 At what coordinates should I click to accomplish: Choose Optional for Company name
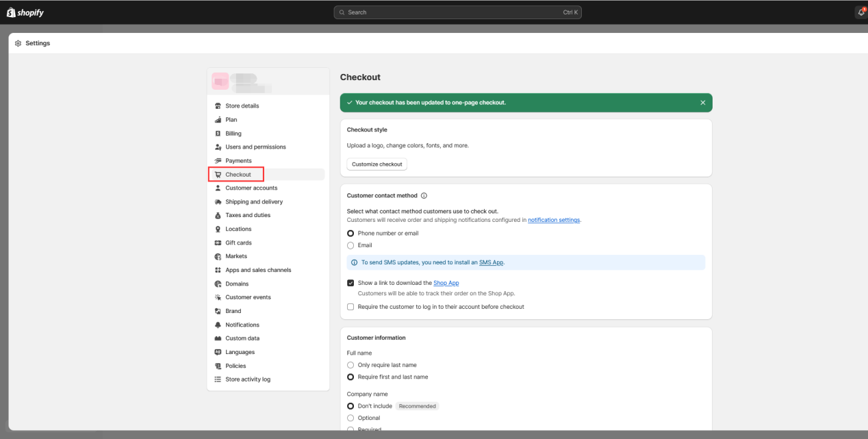[x=350, y=418]
